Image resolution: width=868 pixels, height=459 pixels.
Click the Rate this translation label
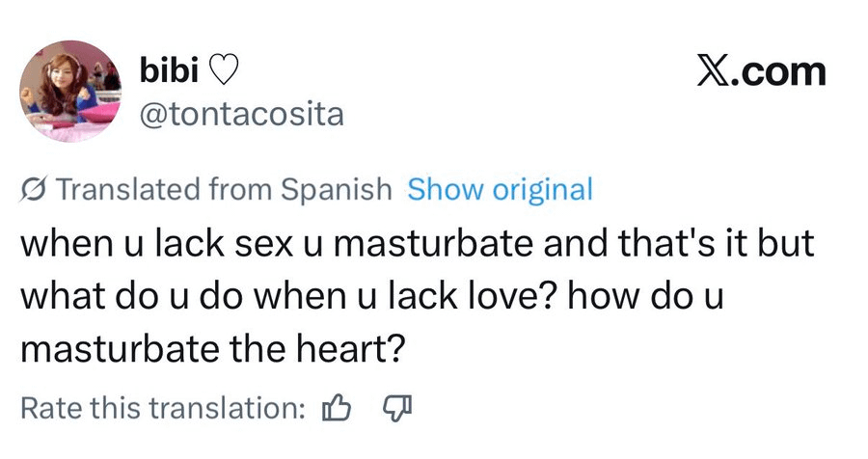click(161, 409)
